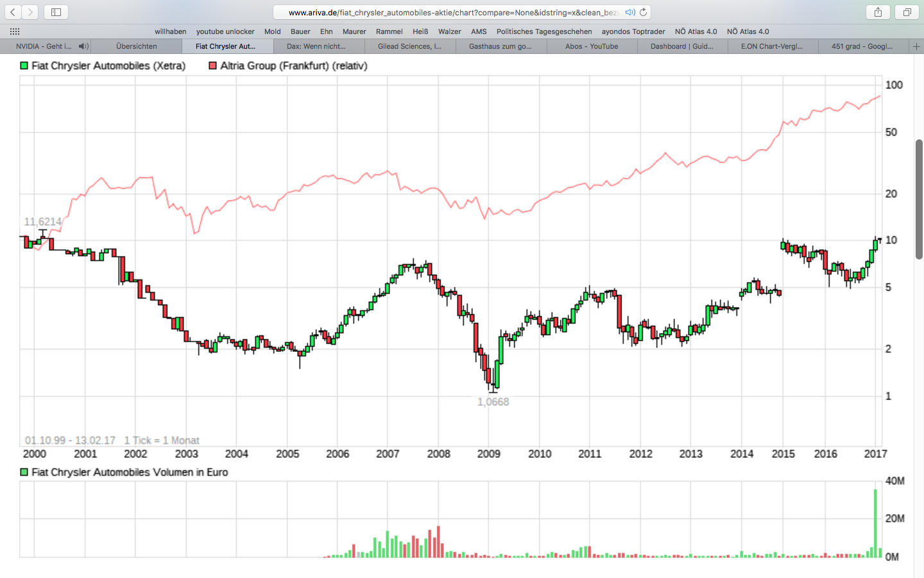Click Fiat Chrysler Automobiles Volumen in Euro label
This screenshot has height=578, width=924.
click(x=130, y=472)
